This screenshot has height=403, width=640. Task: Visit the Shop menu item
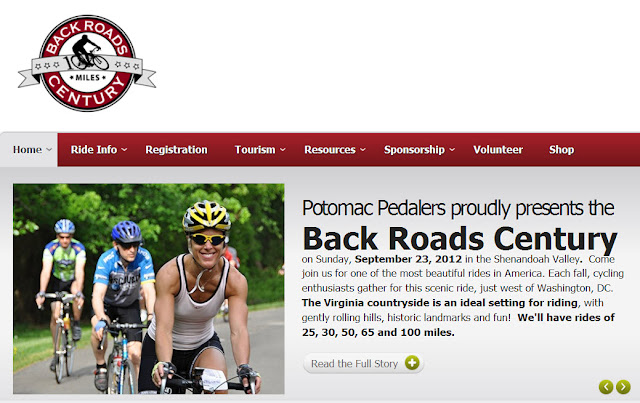[561, 149]
